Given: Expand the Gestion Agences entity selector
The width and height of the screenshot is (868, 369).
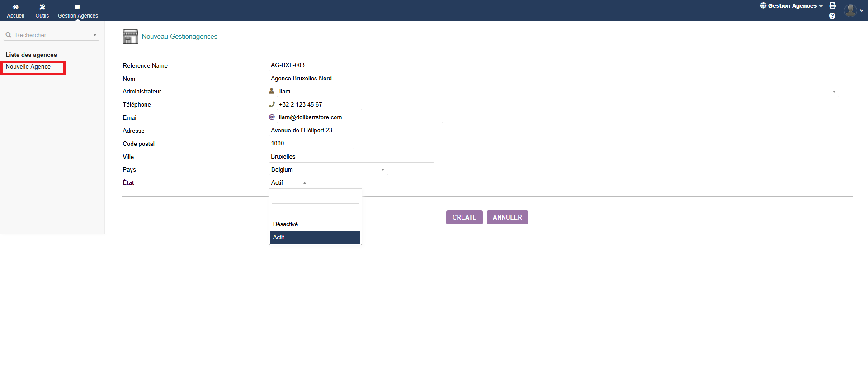Looking at the screenshot, I should click(792, 6).
